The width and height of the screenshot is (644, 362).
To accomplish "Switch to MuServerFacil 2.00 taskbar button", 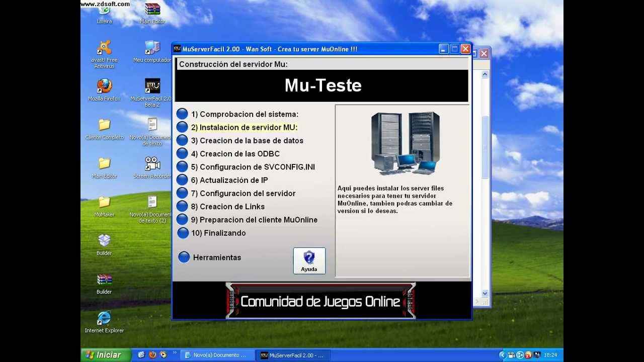I will 294,355.
